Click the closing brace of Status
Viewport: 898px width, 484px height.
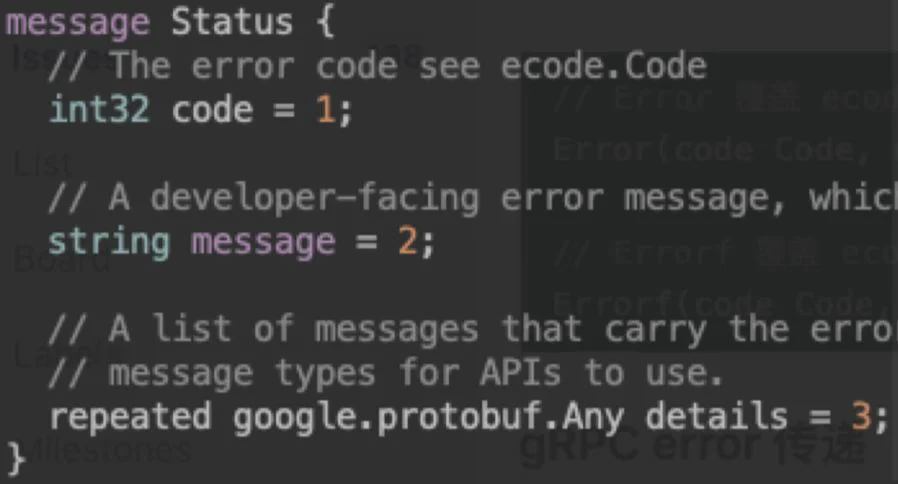pos(16,458)
